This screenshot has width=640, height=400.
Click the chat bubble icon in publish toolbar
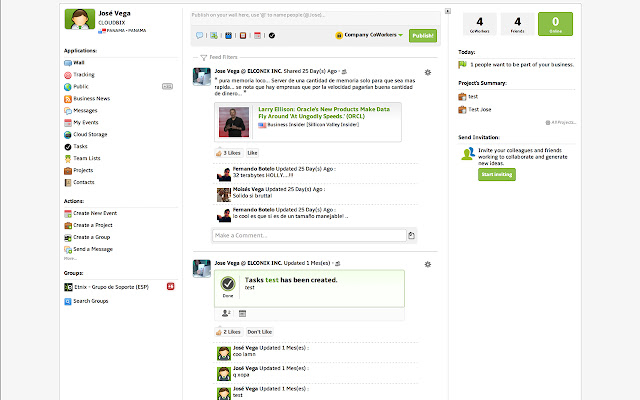199,35
